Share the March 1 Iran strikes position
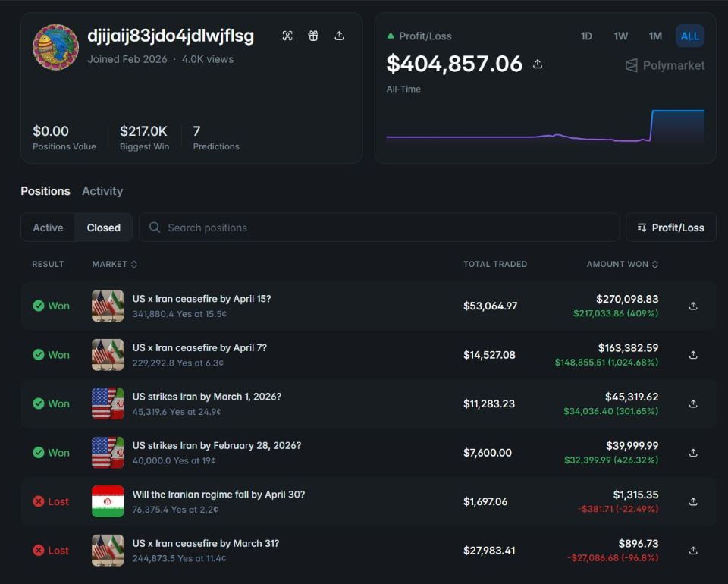This screenshot has width=728, height=584. pos(693,404)
